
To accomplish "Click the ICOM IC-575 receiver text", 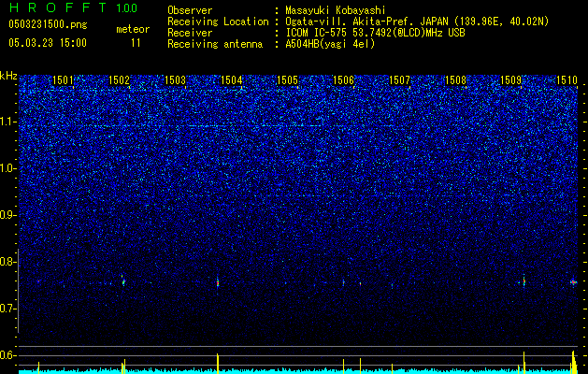I will pos(375,33).
